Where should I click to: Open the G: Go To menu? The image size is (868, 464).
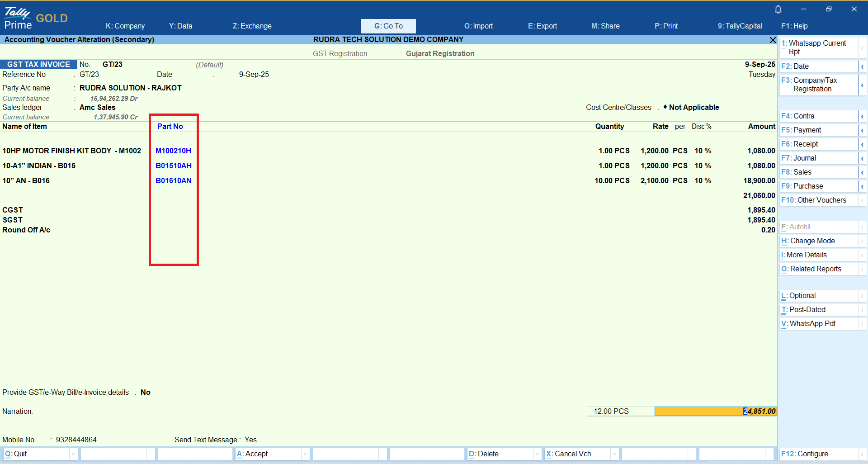388,26
